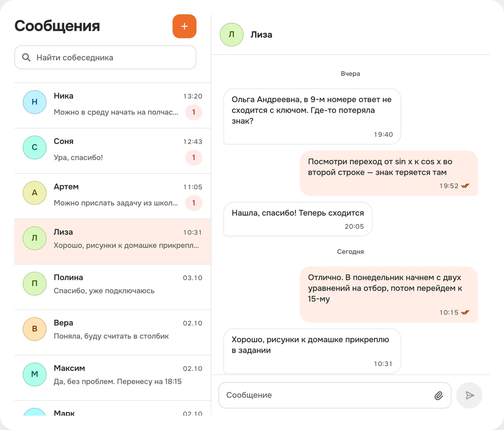Click the read checkmarks on 10:15 message

pyautogui.click(x=465, y=312)
